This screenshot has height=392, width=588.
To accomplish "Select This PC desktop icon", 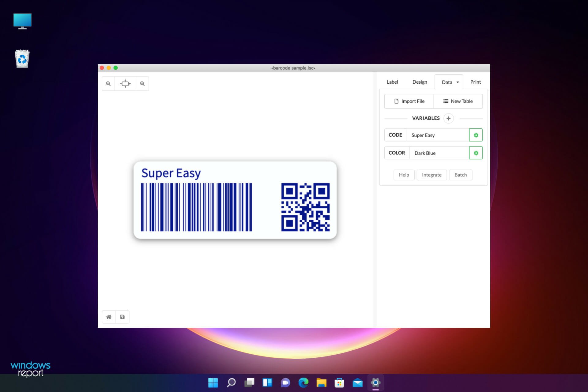I will pos(22,21).
